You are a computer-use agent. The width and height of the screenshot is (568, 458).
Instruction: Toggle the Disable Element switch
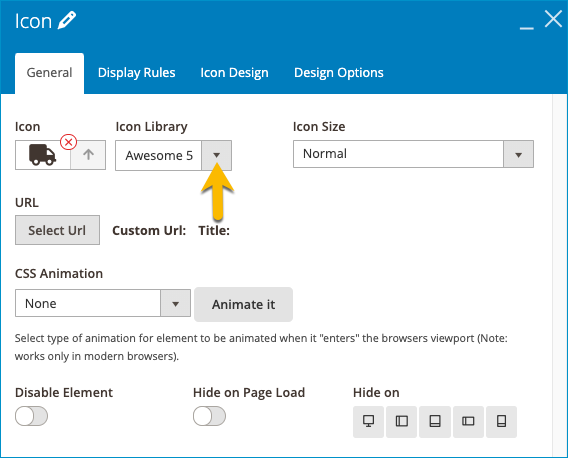(31, 416)
